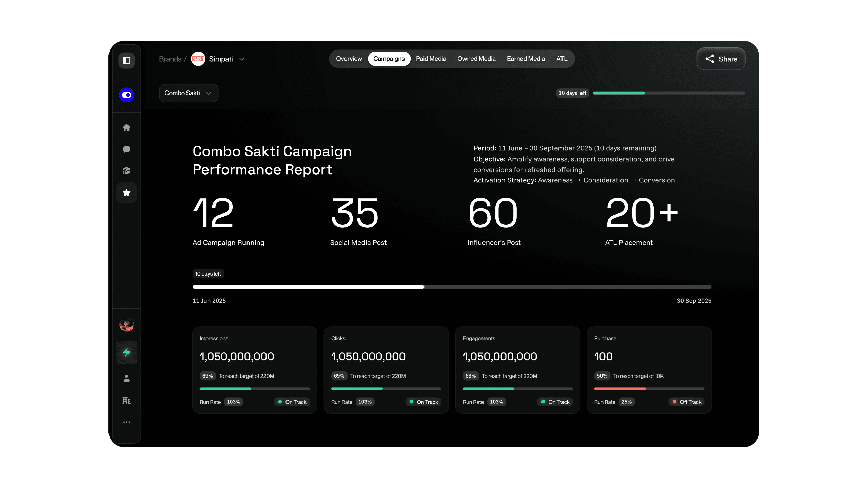
Task: Switch to the Earned Media tab
Action: tap(526, 59)
